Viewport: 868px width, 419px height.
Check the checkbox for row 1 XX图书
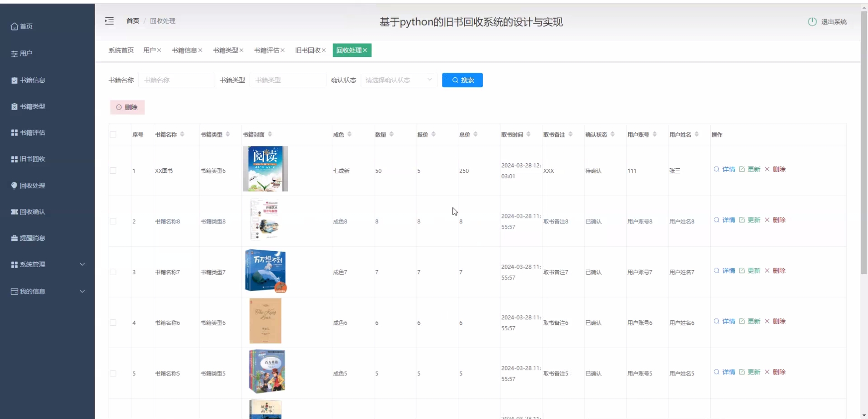(x=113, y=171)
